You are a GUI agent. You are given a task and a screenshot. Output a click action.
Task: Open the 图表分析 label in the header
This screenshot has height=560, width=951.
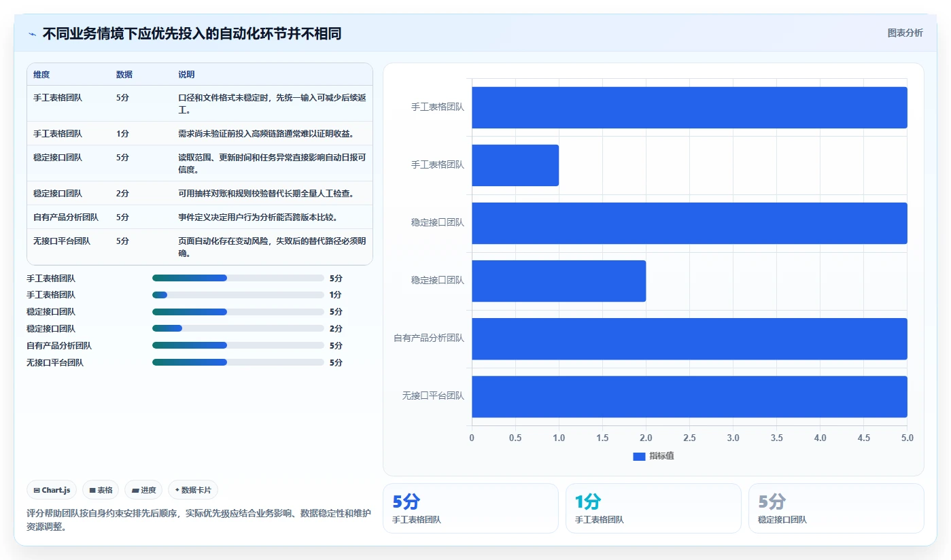(905, 33)
